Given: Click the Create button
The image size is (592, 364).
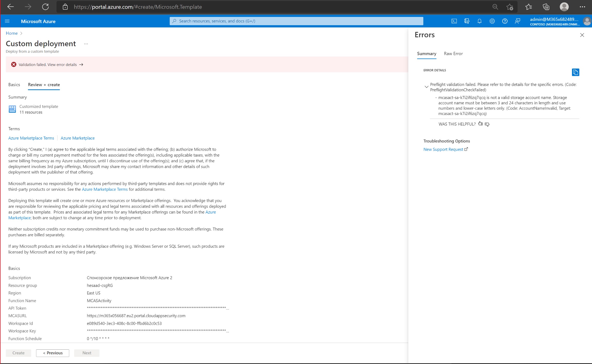Looking at the screenshot, I should pos(18,353).
